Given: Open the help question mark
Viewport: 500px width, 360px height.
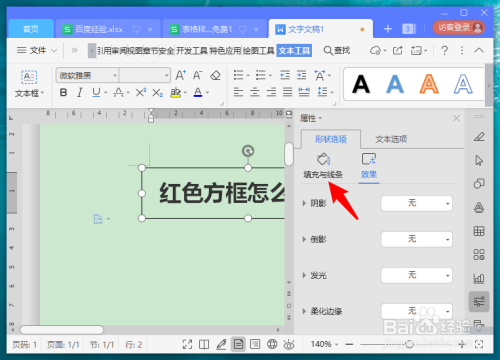Looking at the screenshot, I should click(444, 51).
